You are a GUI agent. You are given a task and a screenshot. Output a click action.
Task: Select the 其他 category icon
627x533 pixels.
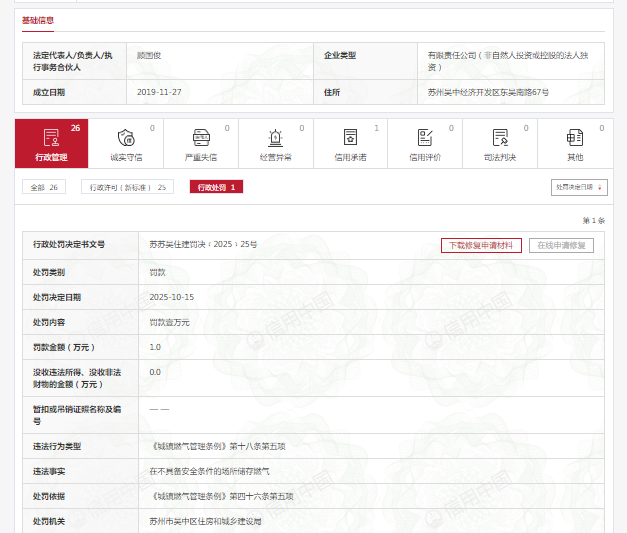[x=575, y=139]
